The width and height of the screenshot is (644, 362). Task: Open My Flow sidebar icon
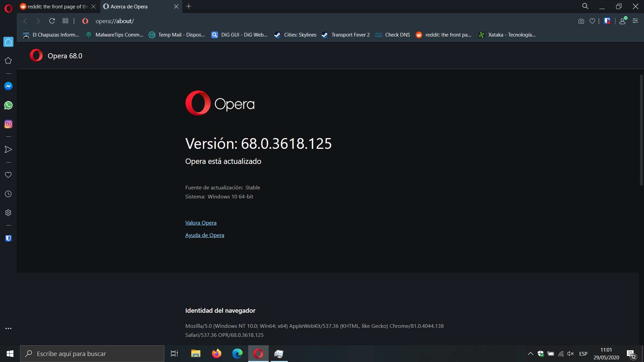8,149
